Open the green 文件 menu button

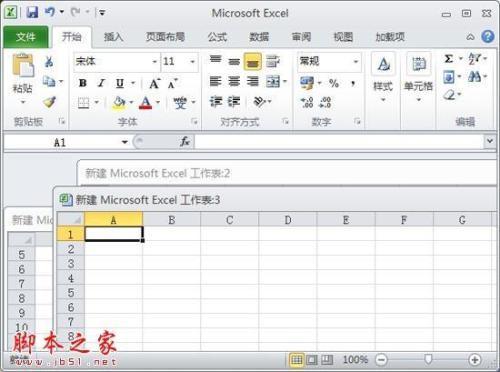[26, 37]
